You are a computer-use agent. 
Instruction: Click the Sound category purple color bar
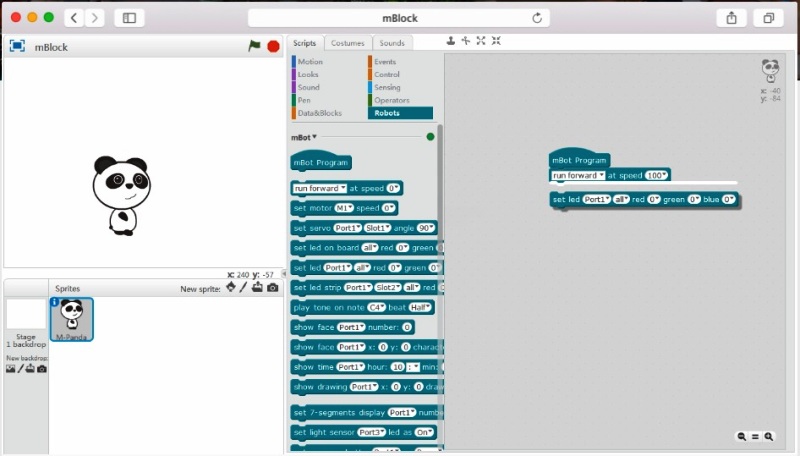coord(294,88)
